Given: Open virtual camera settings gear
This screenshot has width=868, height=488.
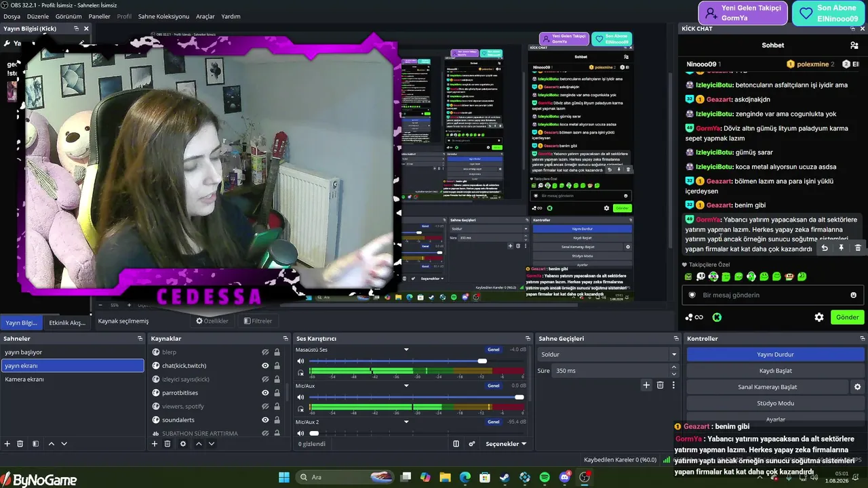Looking at the screenshot, I should [857, 387].
